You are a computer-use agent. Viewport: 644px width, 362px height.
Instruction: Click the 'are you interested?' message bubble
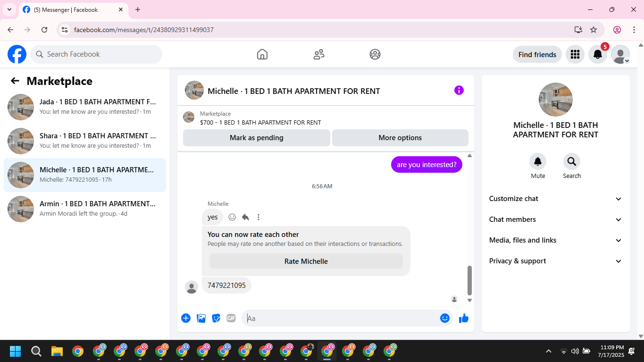coord(427,165)
